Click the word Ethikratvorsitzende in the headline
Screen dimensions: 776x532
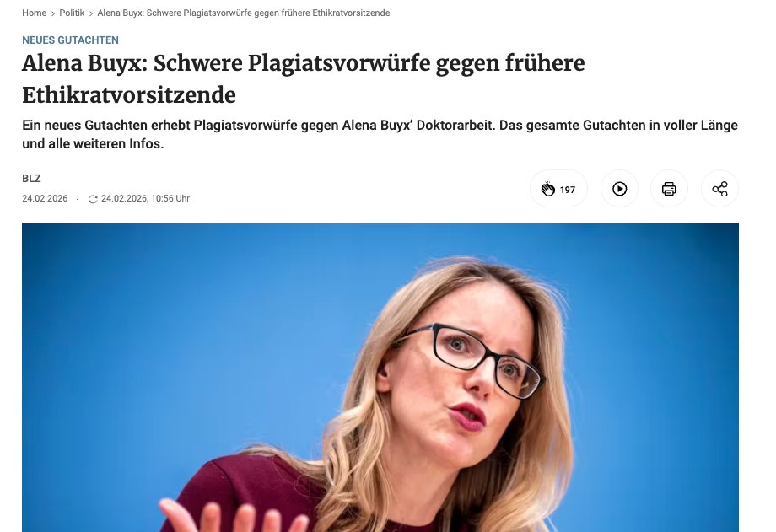(x=129, y=95)
